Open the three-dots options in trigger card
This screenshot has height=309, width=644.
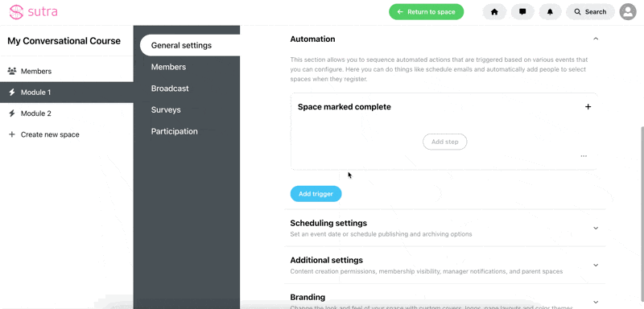click(x=584, y=156)
